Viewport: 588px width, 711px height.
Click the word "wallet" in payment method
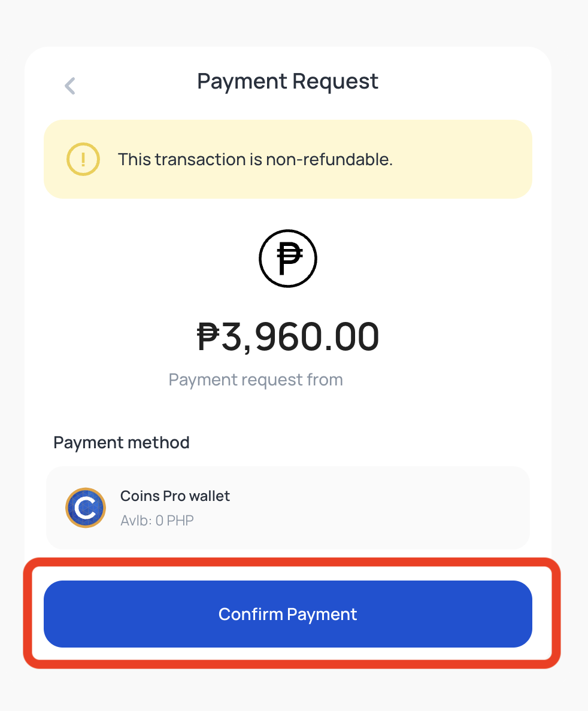(210, 496)
